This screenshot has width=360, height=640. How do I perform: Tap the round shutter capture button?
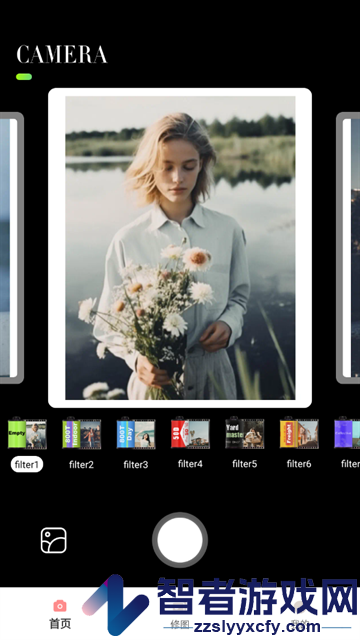[180, 540]
